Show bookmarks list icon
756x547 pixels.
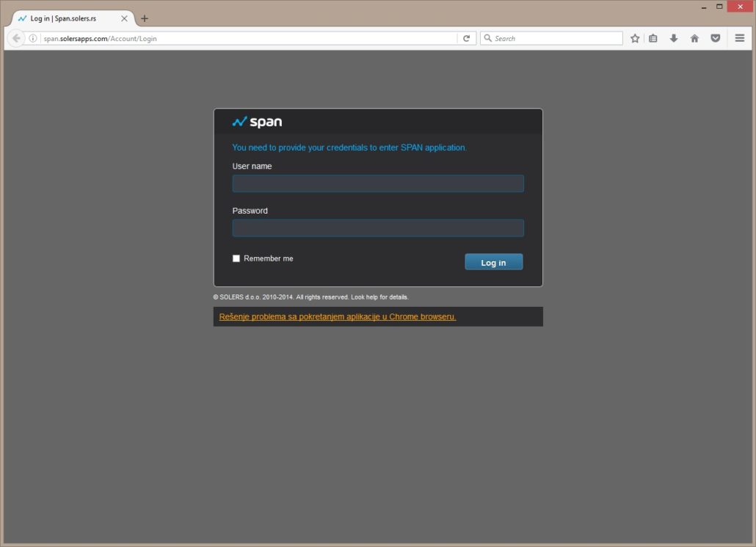pyautogui.click(x=653, y=38)
